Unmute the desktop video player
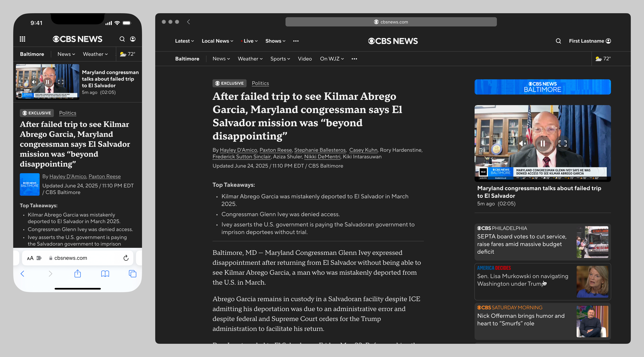The width and height of the screenshot is (644, 357). coord(522,143)
